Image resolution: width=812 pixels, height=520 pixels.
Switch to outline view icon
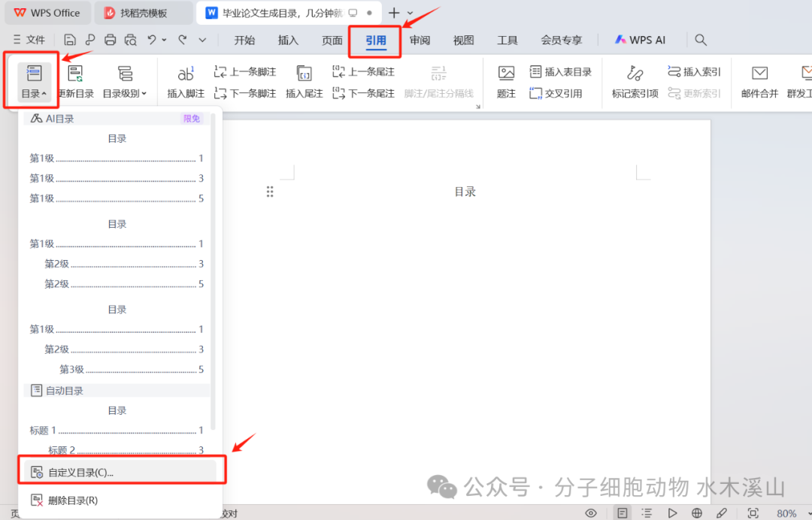[647, 513]
